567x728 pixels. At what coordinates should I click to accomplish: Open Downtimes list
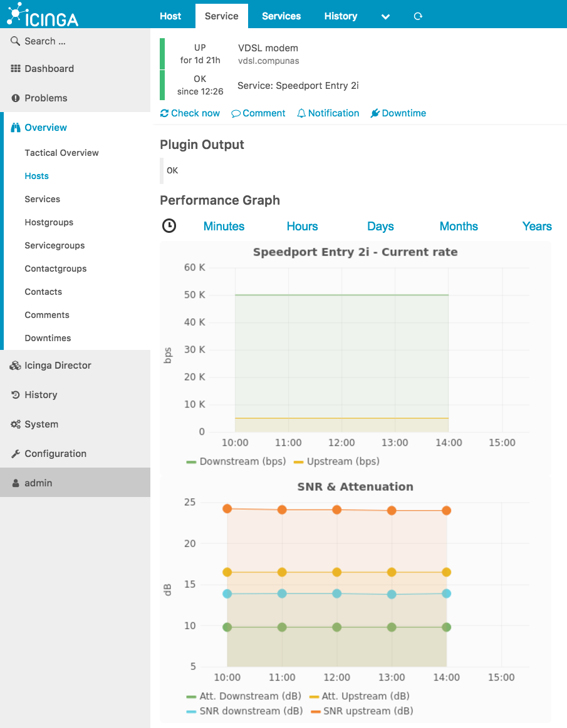coord(48,338)
